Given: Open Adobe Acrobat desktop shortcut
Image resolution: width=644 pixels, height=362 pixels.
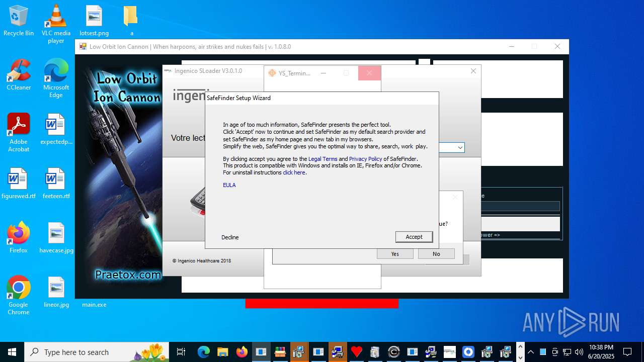Looking at the screenshot, I should point(19,132).
